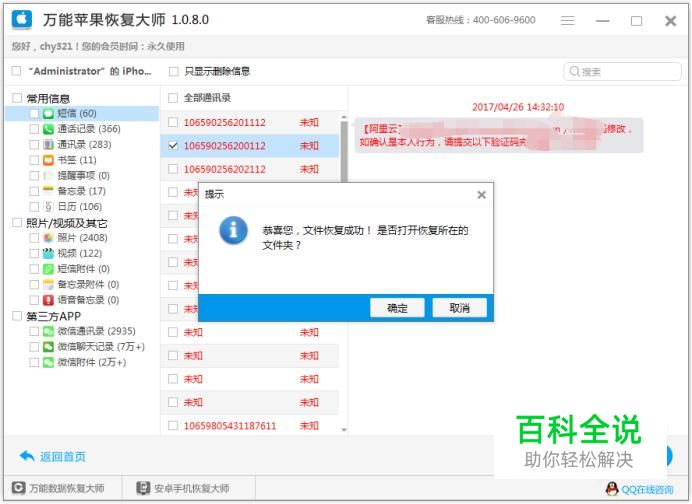Click the search magnifier icon
The image size is (692, 504).
point(574,71)
